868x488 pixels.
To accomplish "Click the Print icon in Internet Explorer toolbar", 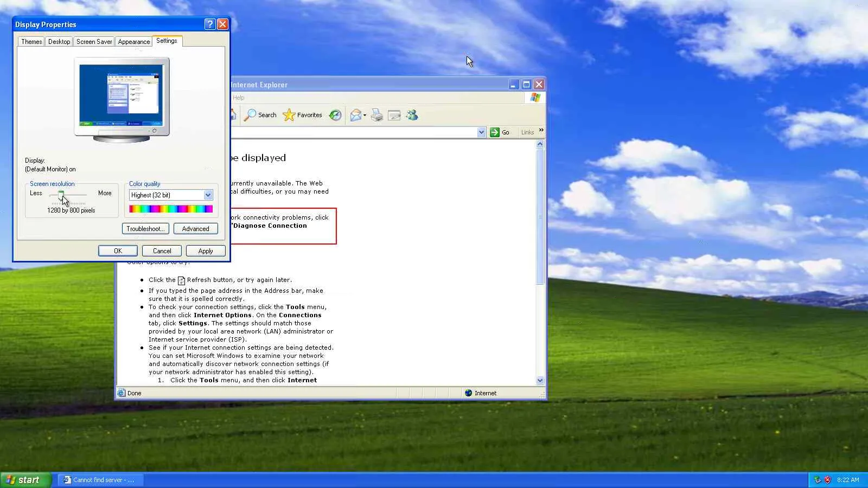I will (377, 115).
